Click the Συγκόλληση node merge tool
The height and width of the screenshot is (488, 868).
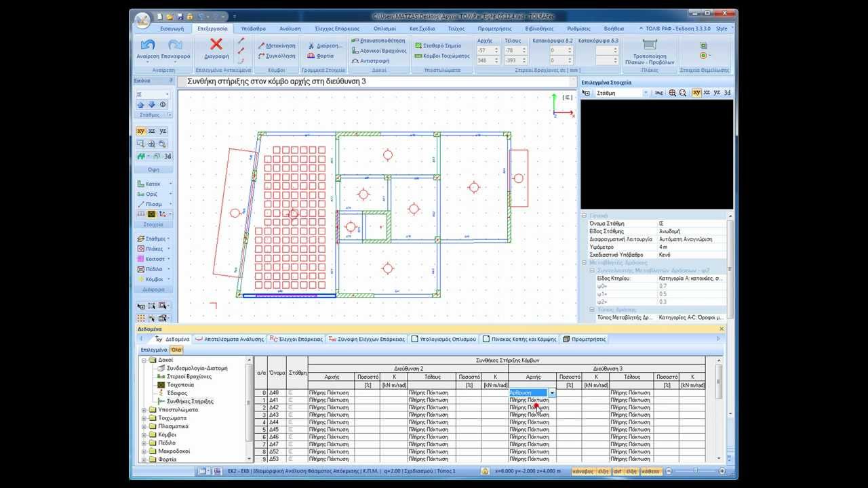pos(277,56)
